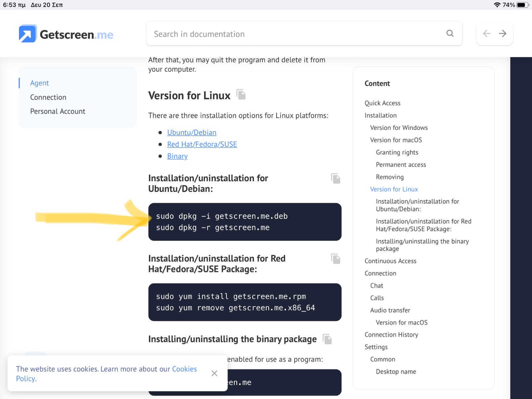Go to next page with right arrow
This screenshot has height=399, width=532.
pyautogui.click(x=502, y=33)
